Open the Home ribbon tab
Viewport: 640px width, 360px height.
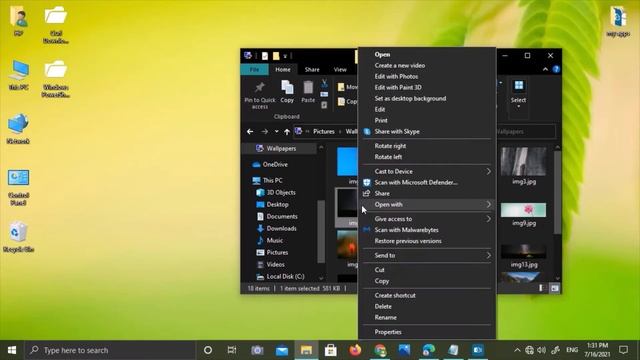(x=283, y=69)
